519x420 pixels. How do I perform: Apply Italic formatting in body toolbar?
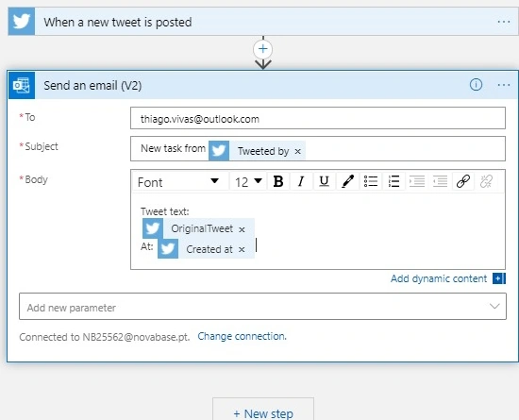[x=301, y=181]
